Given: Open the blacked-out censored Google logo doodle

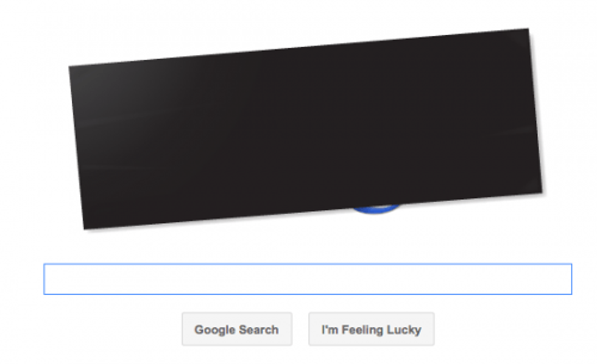Looking at the screenshot, I should click(x=305, y=129).
